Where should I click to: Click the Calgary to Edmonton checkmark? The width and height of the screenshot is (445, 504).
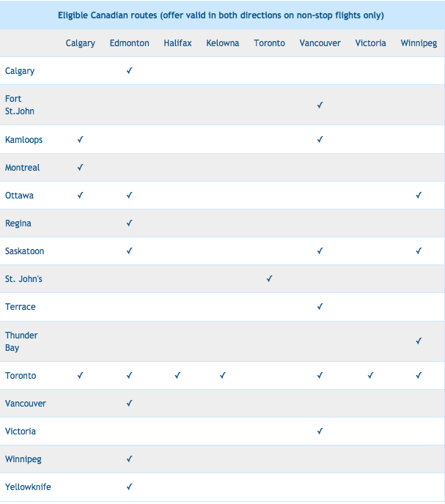129,71
